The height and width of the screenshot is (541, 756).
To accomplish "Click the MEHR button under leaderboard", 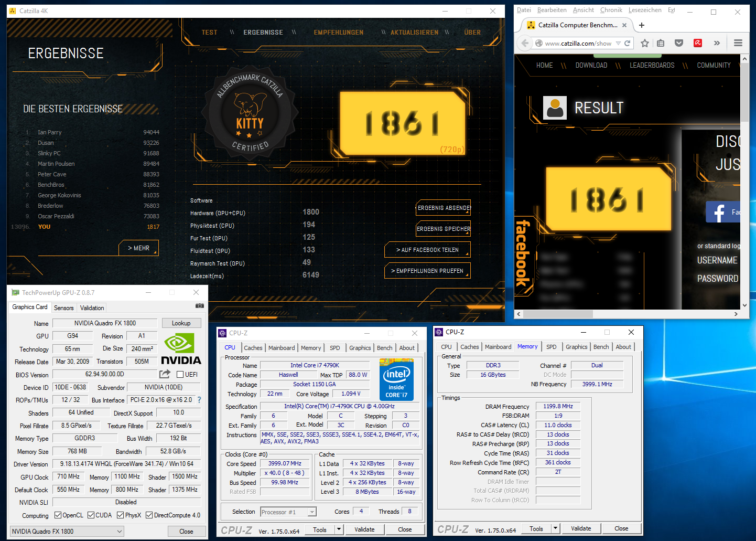I will (138, 248).
